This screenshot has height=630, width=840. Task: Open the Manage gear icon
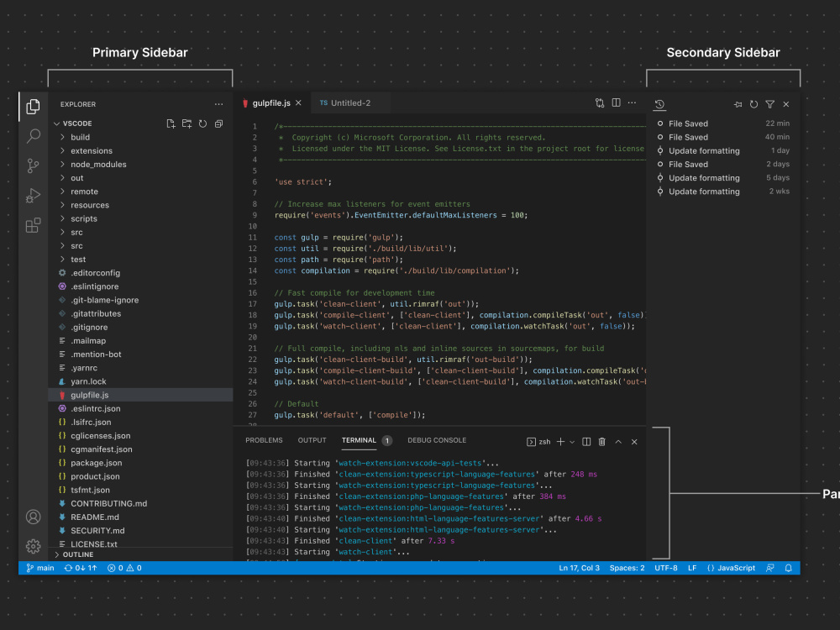[x=34, y=546]
